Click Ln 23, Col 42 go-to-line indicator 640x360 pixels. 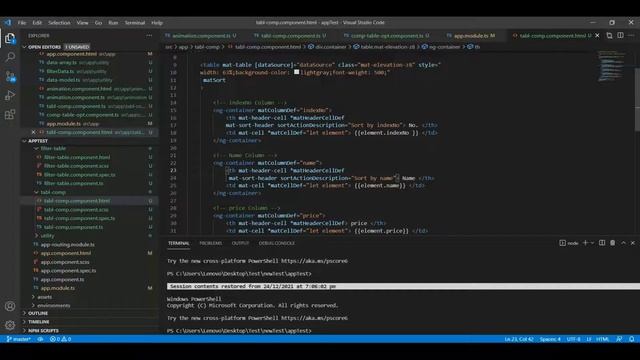pyautogui.click(x=519, y=339)
